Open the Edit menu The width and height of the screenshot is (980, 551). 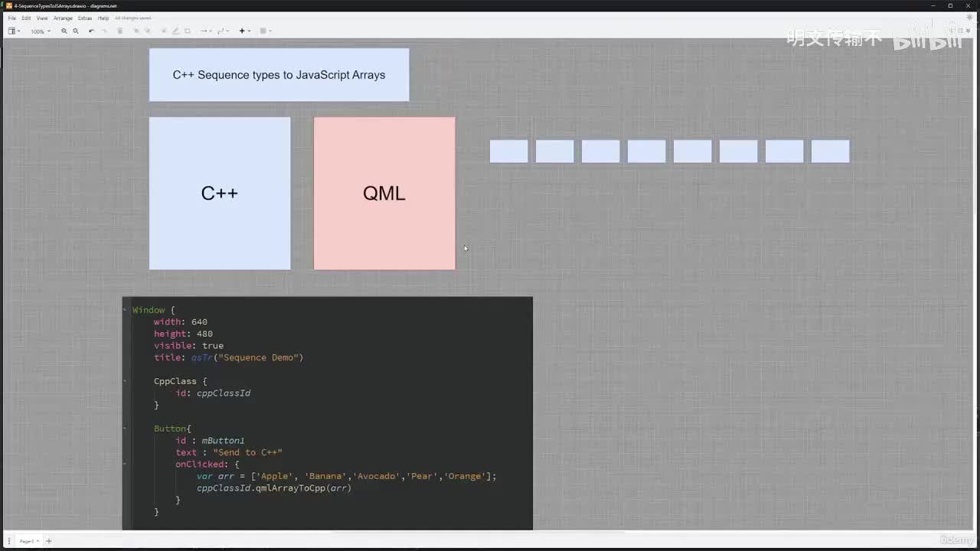point(26,18)
